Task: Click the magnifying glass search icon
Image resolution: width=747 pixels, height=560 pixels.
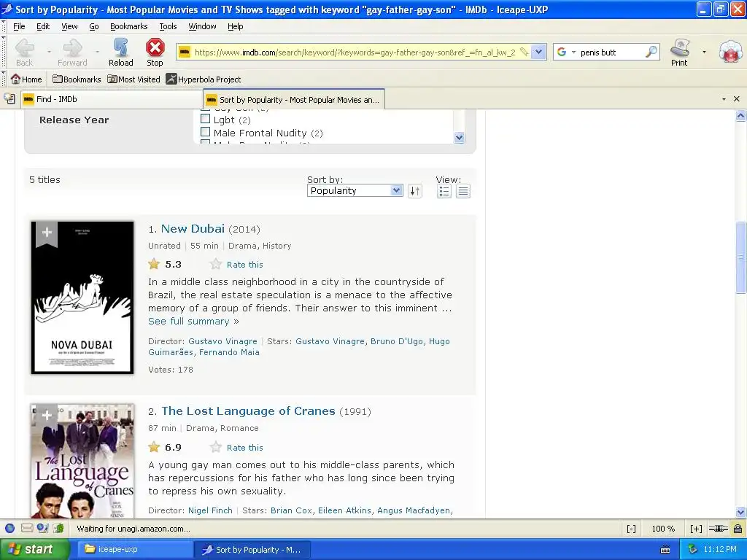Action: (x=651, y=52)
